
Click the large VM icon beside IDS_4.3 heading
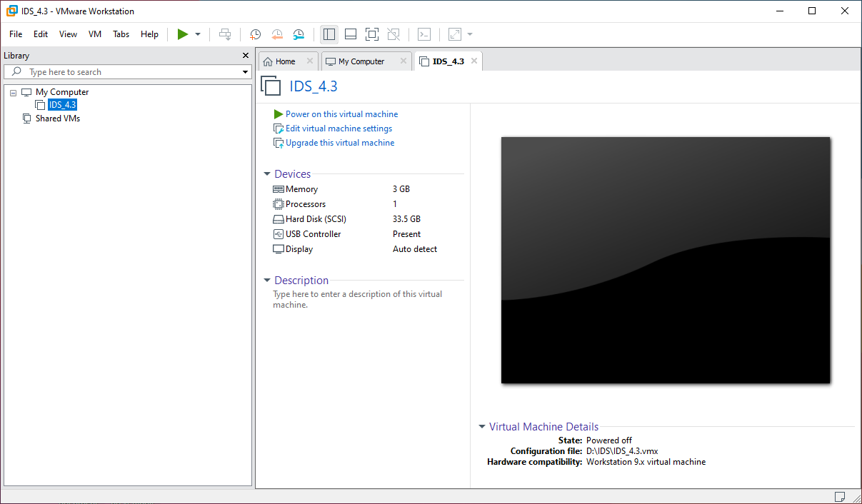[271, 86]
